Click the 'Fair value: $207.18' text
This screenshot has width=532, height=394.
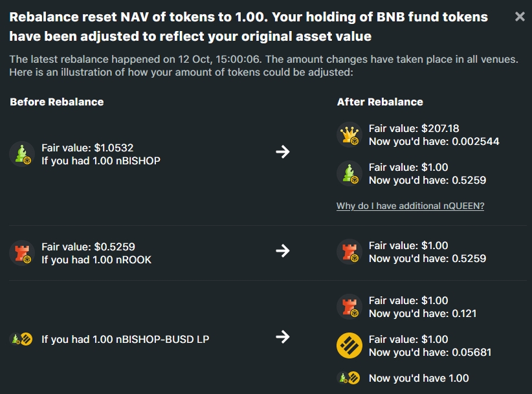[x=414, y=128]
